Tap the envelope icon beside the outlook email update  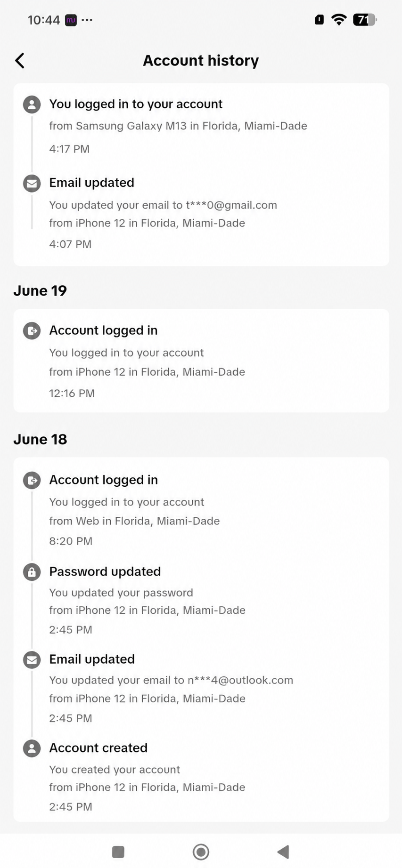click(32, 660)
